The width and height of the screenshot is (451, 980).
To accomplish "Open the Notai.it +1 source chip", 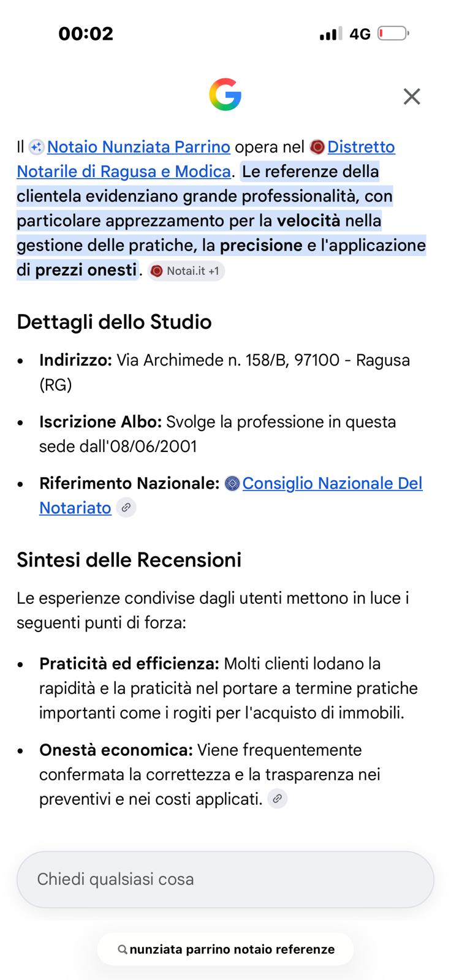I will pyautogui.click(x=186, y=271).
